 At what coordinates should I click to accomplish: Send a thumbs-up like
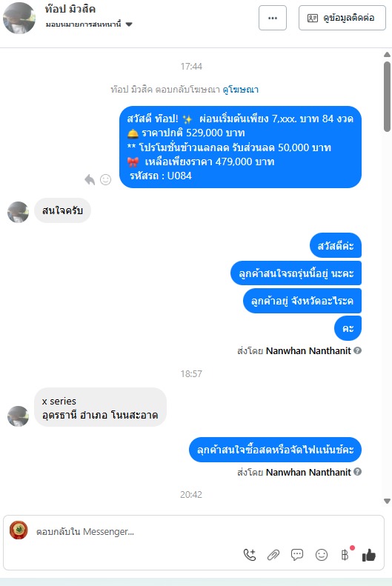click(369, 555)
